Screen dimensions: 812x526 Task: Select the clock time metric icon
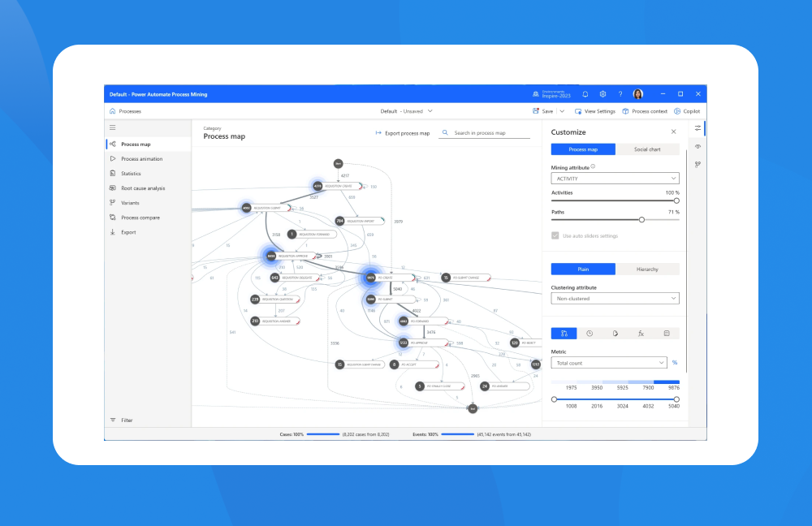pos(590,334)
